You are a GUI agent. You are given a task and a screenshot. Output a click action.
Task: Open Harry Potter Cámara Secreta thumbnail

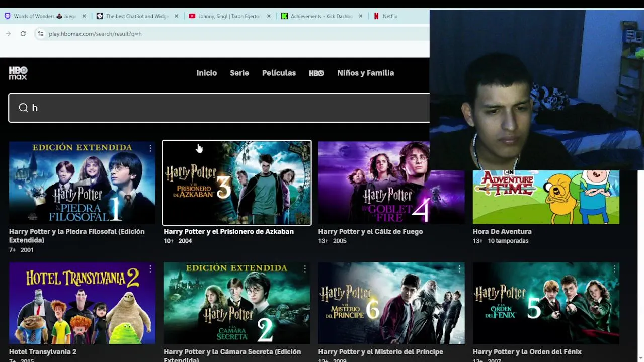click(236, 303)
